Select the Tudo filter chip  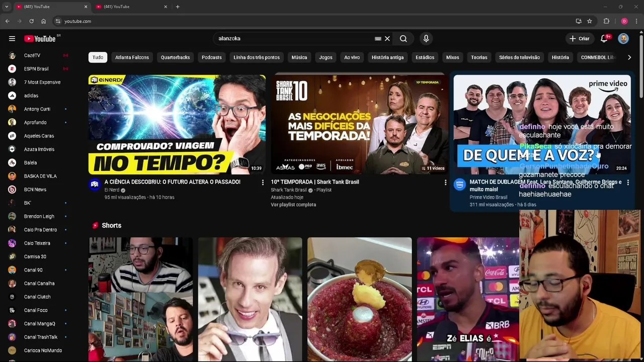[98, 57]
